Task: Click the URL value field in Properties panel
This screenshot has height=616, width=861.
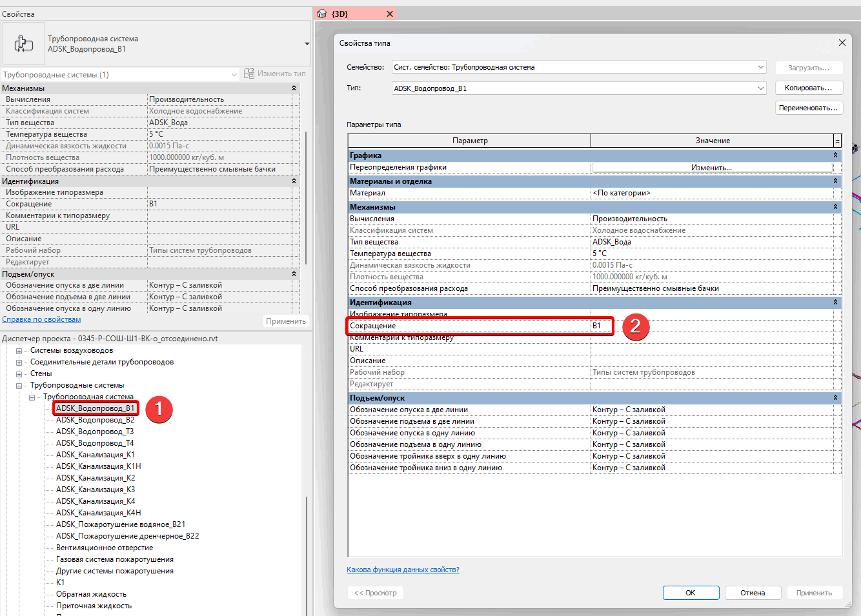Action: 219,227
